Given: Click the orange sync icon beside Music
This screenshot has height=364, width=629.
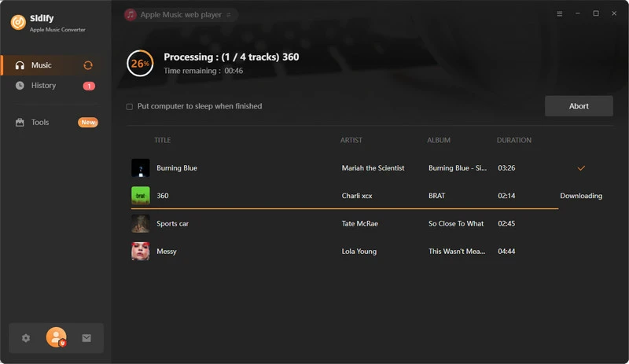Looking at the screenshot, I should point(88,65).
